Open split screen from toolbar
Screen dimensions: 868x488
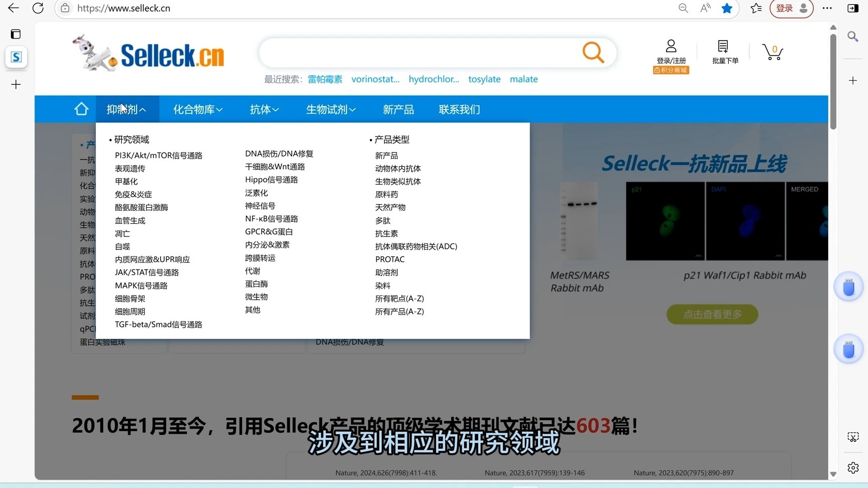coord(852,8)
